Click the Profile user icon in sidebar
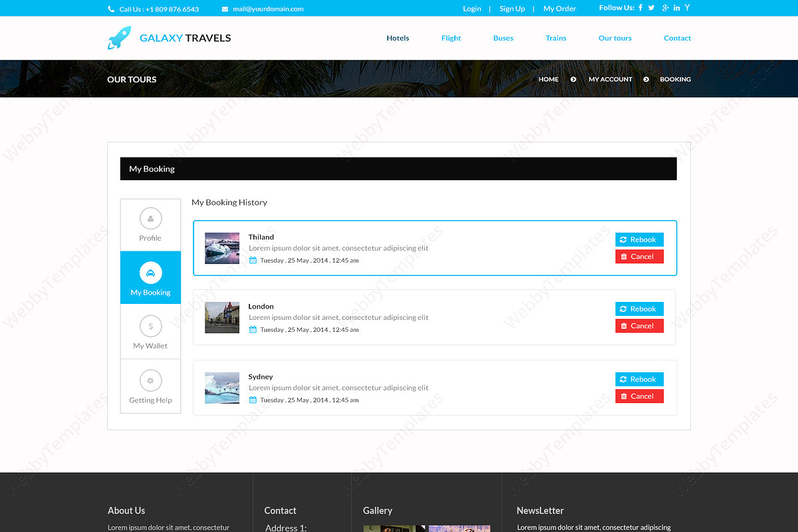798x532 pixels. click(150, 218)
